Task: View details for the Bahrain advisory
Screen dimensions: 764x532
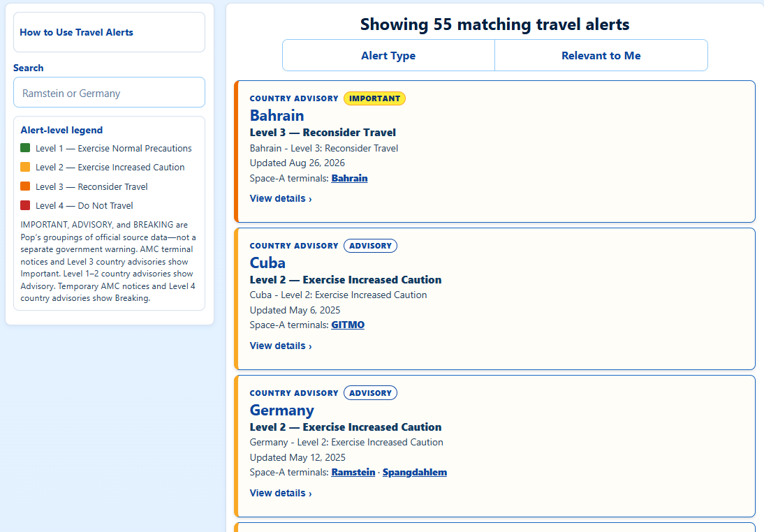Action: (x=281, y=199)
